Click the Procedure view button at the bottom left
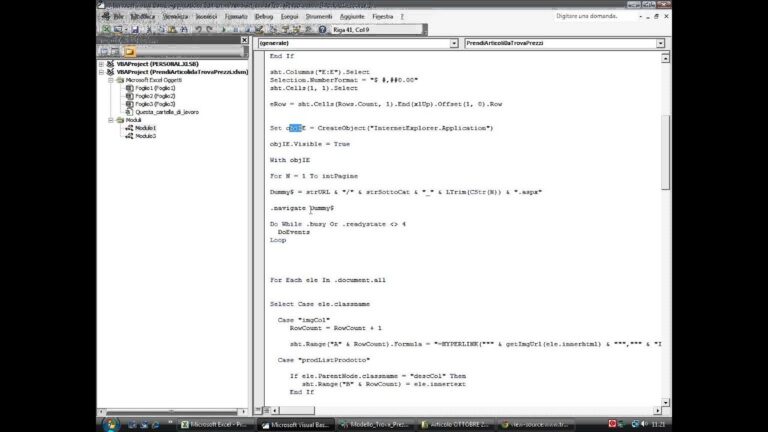 [x=258, y=410]
